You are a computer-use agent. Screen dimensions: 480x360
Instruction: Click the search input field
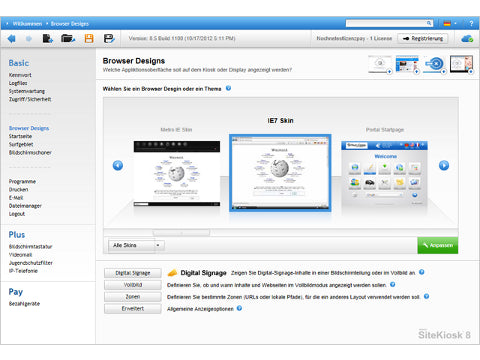pyautogui.click(x=389, y=23)
